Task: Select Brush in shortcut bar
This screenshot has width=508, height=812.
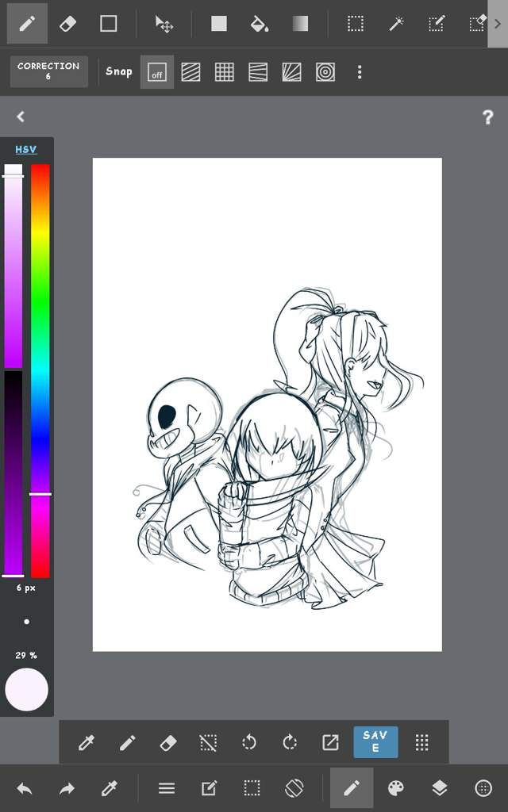Action: [x=127, y=742]
